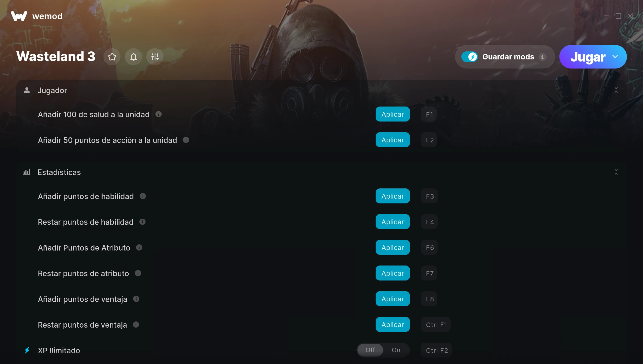Change the Ctrl F2 hotkey binding

pyautogui.click(x=436, y=350)
